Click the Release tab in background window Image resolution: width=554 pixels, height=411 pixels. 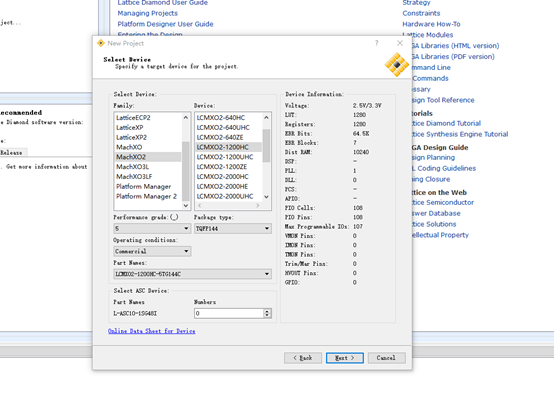pos(12,153)
